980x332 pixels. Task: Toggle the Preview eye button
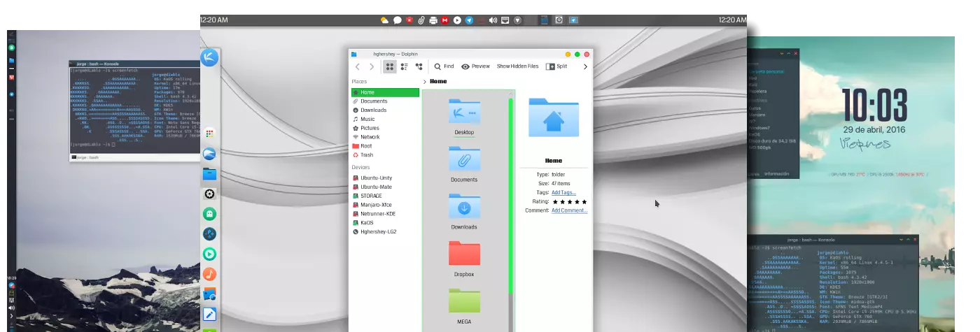tap(475, 66)
